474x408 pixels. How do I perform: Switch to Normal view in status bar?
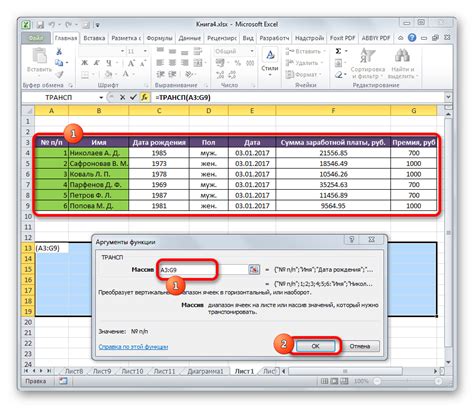324,381
